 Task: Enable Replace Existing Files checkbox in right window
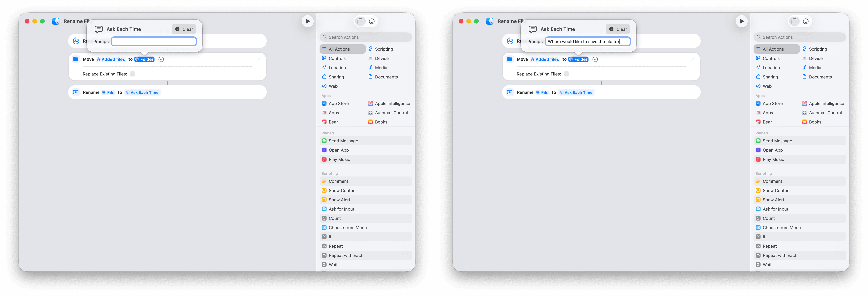click(x=566, y=74)
